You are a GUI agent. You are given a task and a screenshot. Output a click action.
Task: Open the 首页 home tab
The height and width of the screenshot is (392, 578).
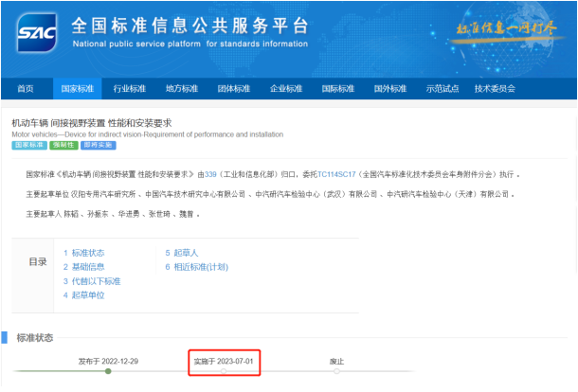(26, 89)
